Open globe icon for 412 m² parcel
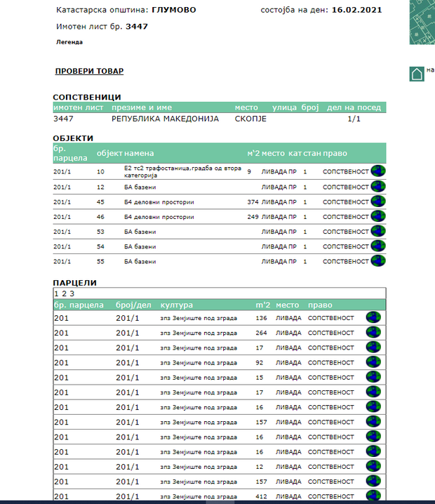This screenshot has height=504, width=435. point(373,495)
